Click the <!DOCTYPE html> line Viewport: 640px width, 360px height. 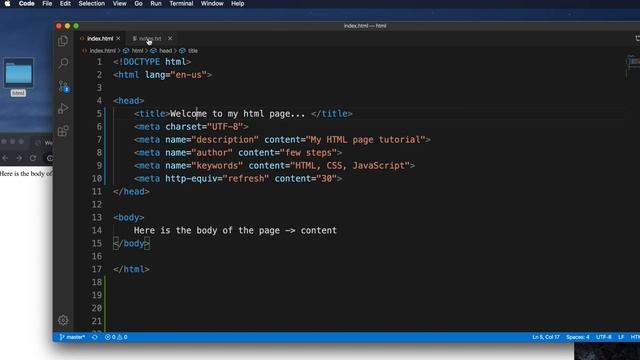pyautogui.click(x=152, y=62)
